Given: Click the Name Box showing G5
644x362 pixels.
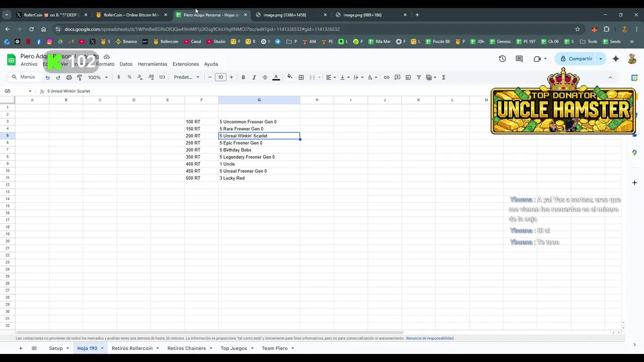Looking at the screenshot, I should point(18,91).
